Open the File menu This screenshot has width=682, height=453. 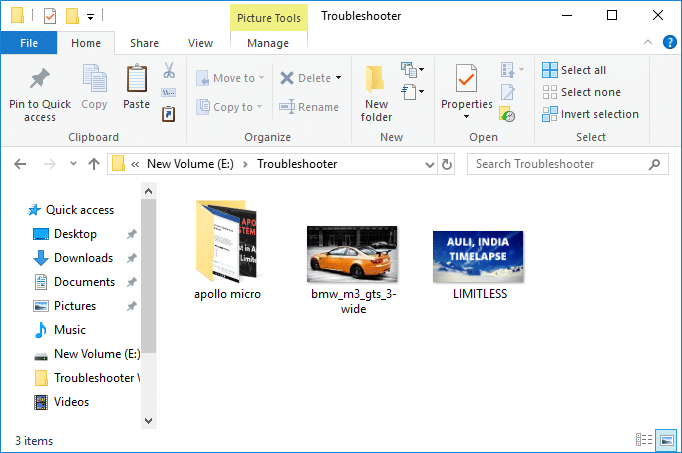click(29, 43)
